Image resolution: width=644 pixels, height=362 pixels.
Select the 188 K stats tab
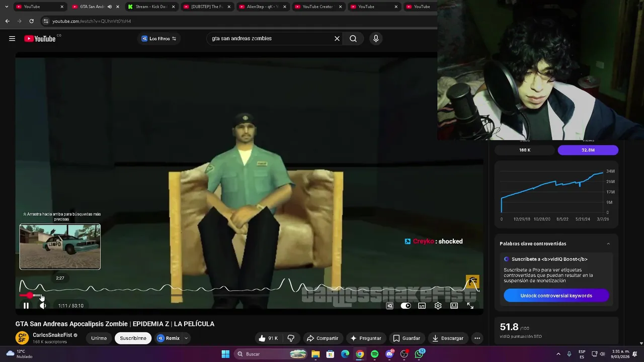(x=525, y=150)
